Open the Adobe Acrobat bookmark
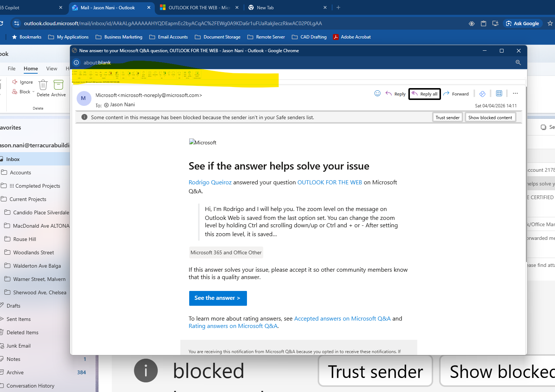 tap(352, 37)
